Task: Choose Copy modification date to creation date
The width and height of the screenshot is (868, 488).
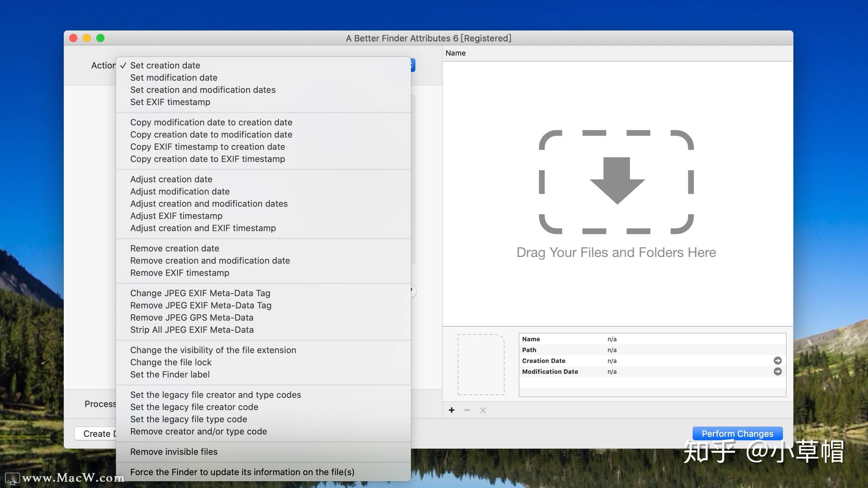Action: pos(263,122)
